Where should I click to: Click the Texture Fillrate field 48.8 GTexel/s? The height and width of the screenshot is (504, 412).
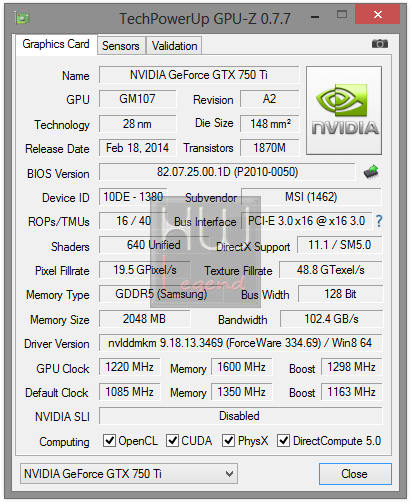pyautogui.click(x=331, y=270)
